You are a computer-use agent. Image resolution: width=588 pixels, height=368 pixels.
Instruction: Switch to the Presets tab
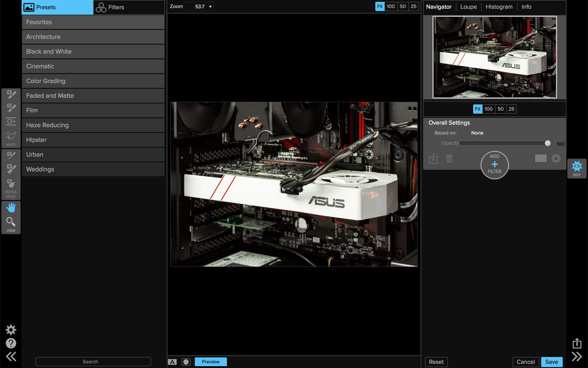click(x=57, y=7)
